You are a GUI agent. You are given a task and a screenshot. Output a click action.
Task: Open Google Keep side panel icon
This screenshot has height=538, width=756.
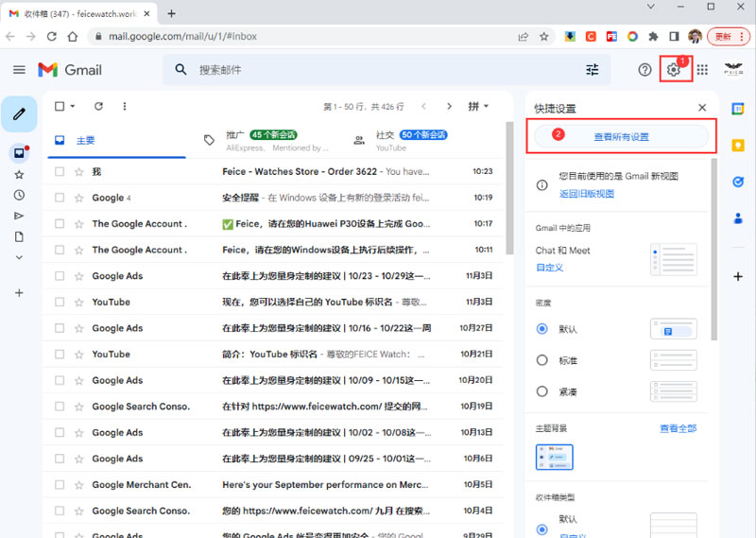[738, 145]
